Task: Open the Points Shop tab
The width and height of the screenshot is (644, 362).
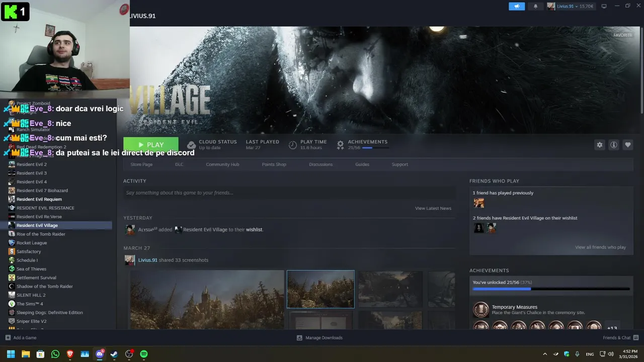Action: [x=274, y=164]
